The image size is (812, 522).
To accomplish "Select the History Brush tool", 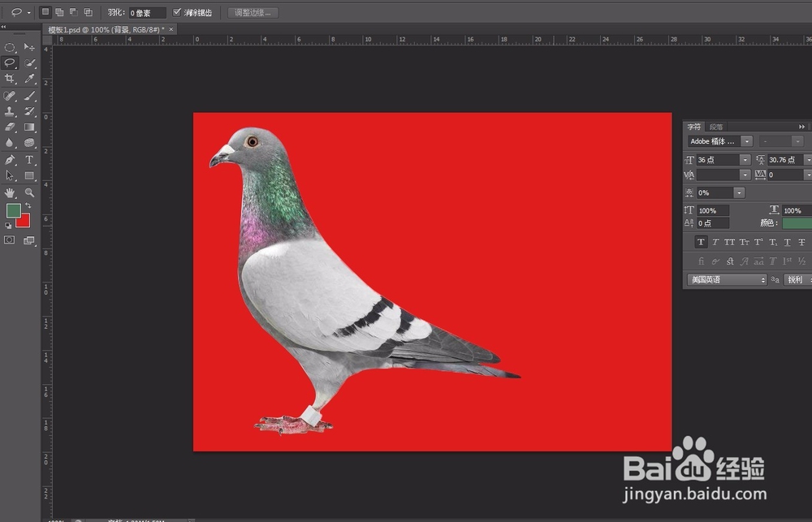I will 29,111.
